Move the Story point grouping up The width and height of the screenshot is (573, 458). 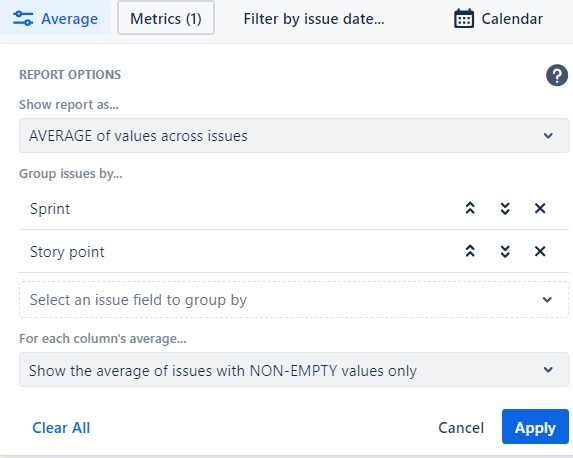(470, 251)
